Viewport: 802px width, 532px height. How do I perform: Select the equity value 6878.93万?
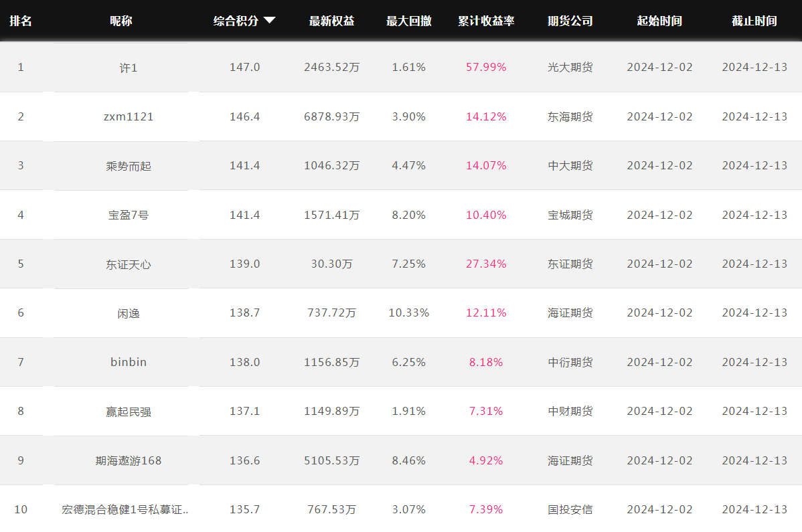pyautogui.click(x=331, y=116)
